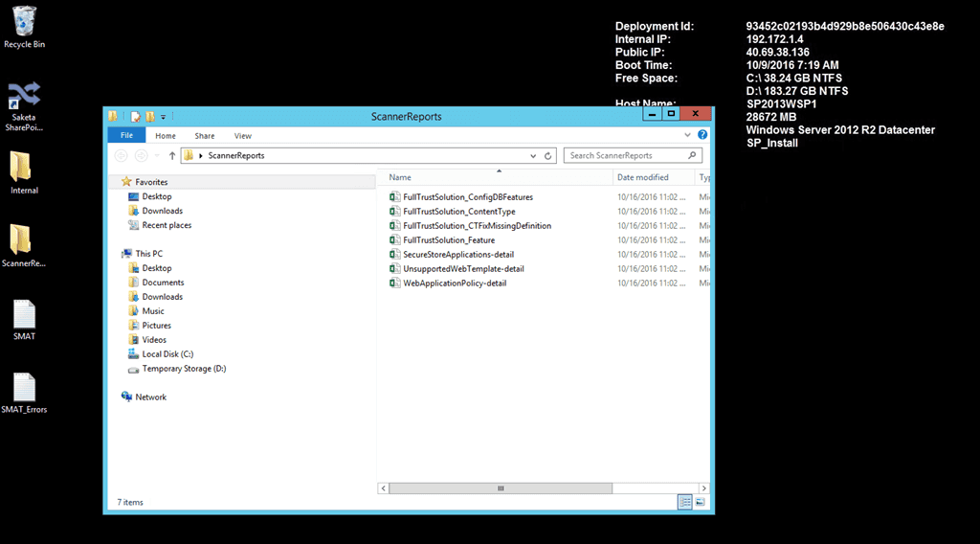The image size is (980, 544).
Task: Select FullTrustSolution_ConfigDBFeatures file
Action: click(x=467, y=197)
